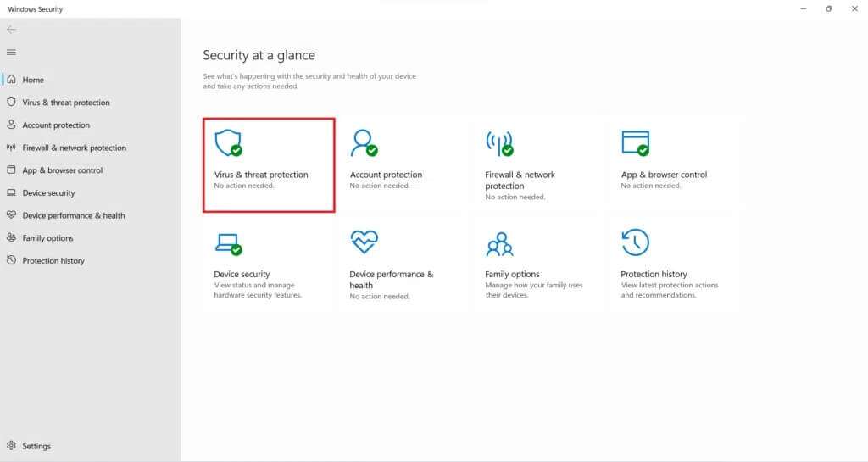The height and width of the screenshot is (462, 868).
Task: Click 'No action needed' under Device performance tile
Action: click(x=380, y=297)
